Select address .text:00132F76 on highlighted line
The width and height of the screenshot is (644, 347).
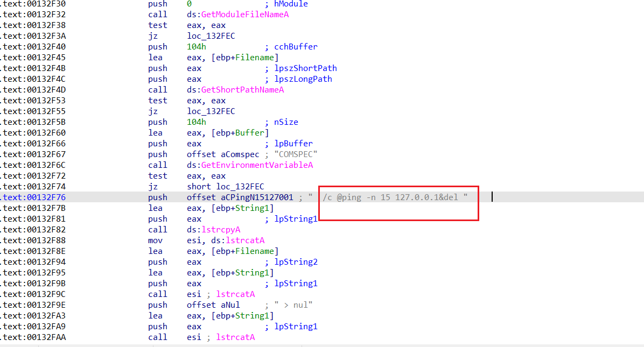(33, 197)
